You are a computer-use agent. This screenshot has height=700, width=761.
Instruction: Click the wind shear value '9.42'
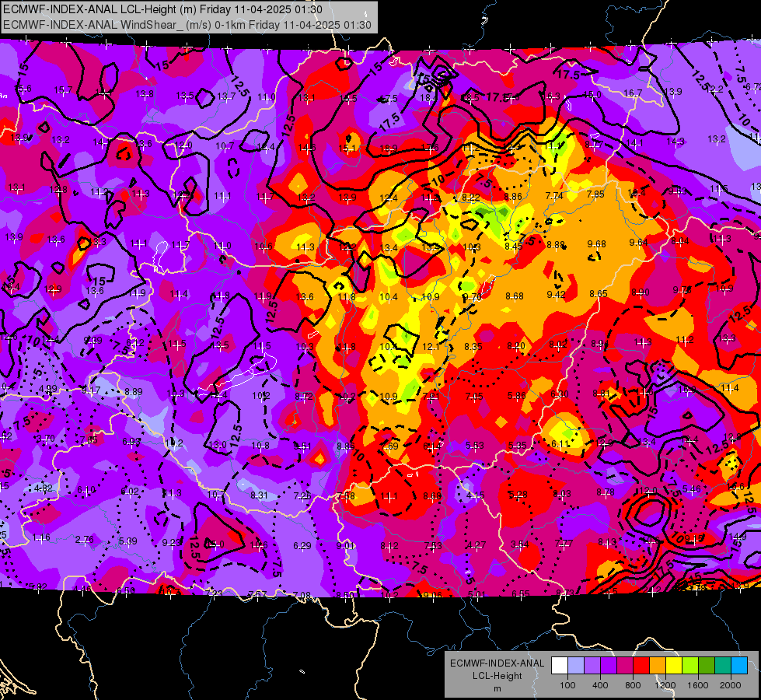(557, 294)
